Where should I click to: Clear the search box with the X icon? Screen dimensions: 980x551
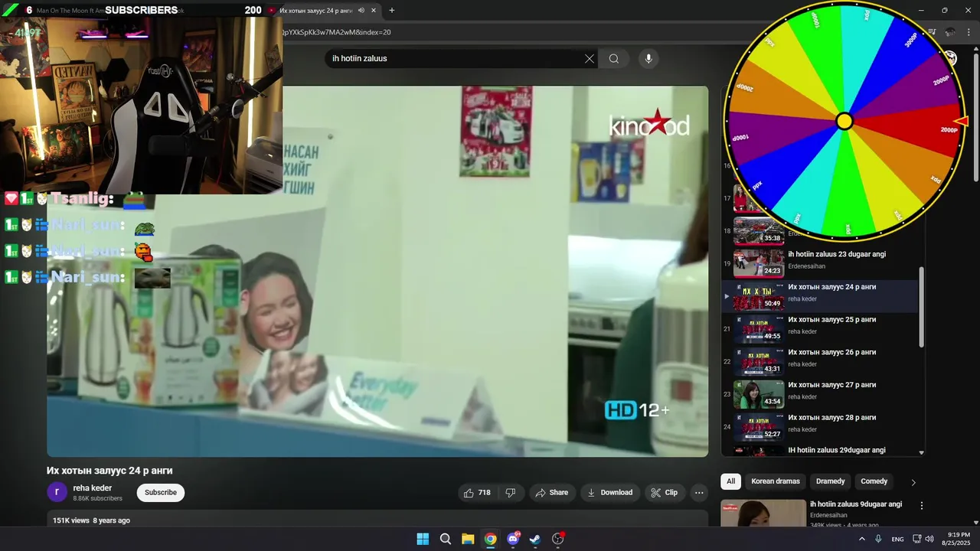coord(590,59)
